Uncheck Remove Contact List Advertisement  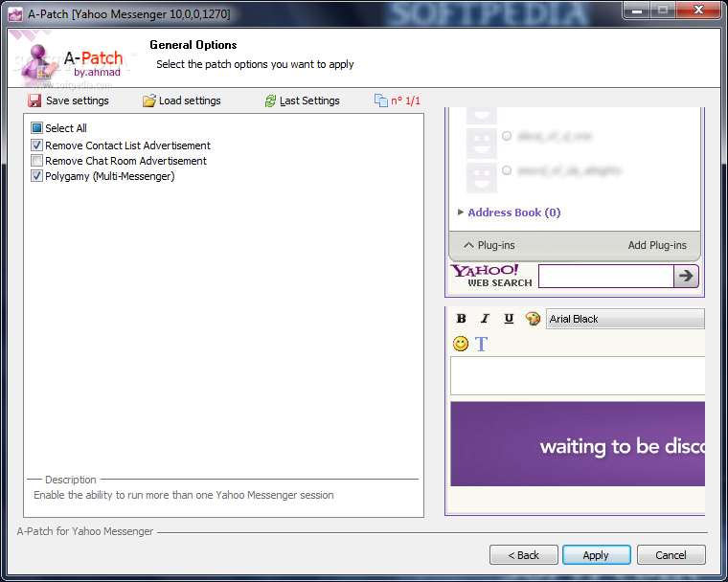tap(36, 145)
